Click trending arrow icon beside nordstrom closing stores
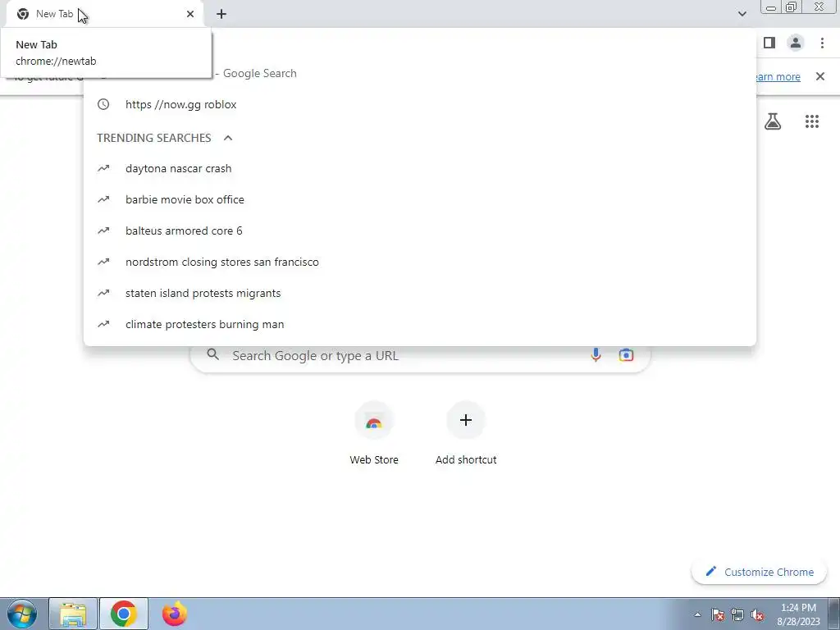Viewport: 840px width, 630px height. (103, 262)
